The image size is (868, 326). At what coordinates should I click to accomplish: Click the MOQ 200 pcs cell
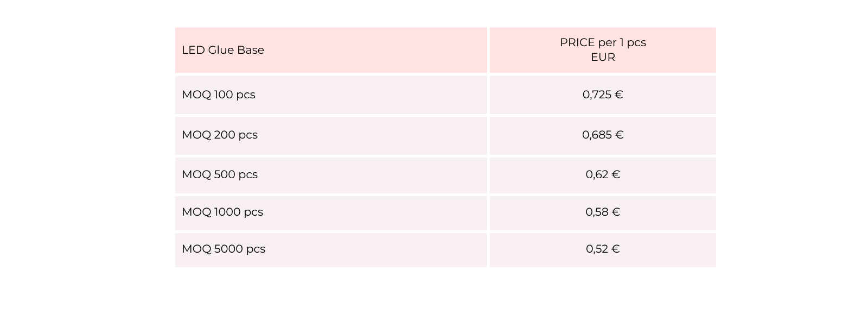tap(220, 135)
